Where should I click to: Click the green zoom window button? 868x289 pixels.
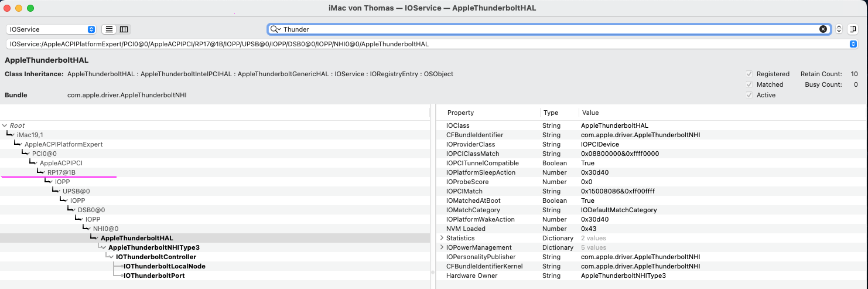pos(30,8)
